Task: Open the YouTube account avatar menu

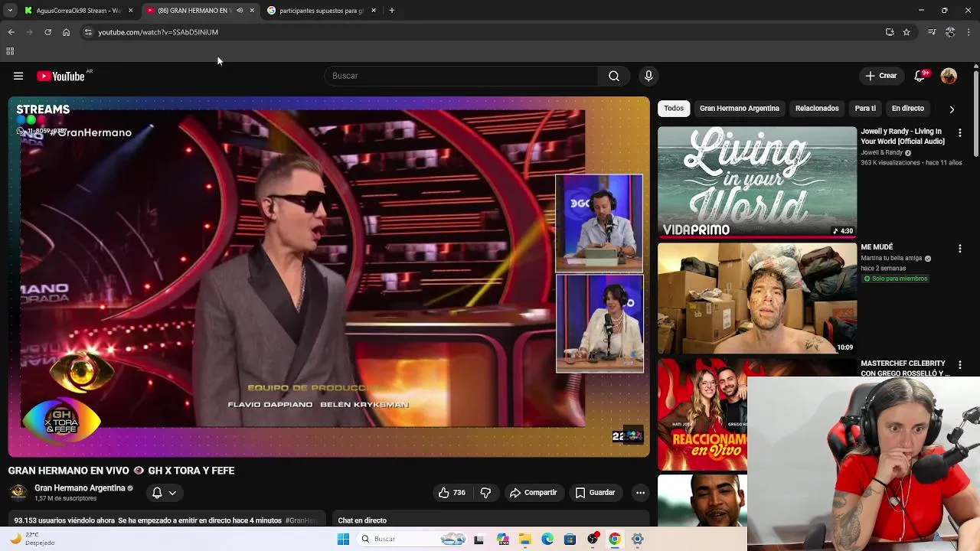Action: point(949,76)
